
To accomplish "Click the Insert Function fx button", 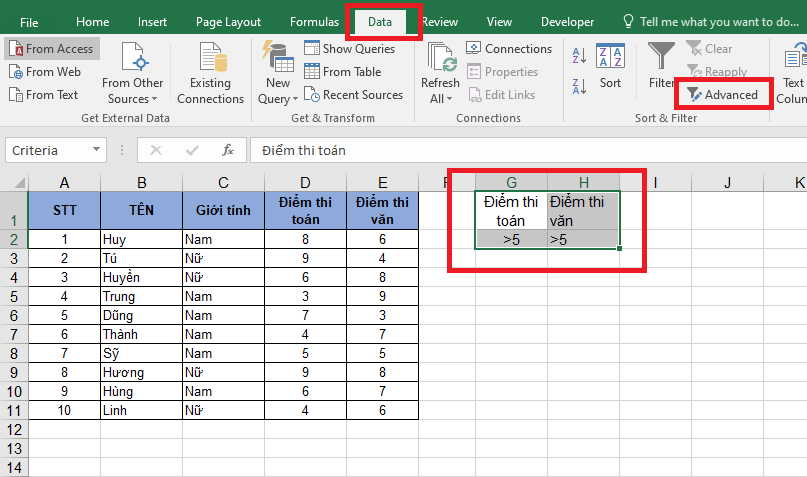I will 228,150.
